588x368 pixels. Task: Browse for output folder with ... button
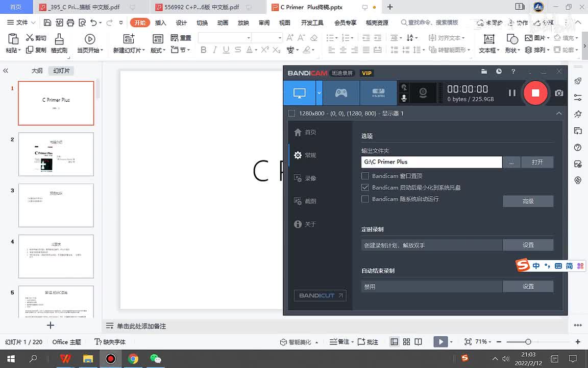coord(511,162)
